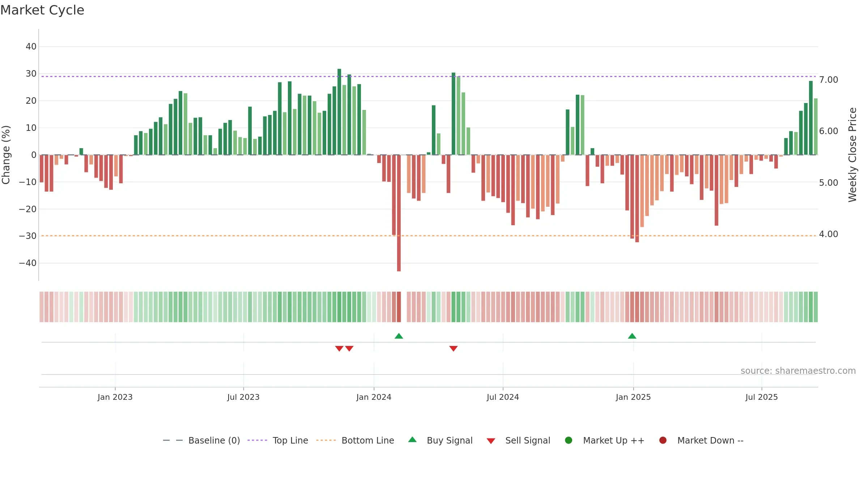The image size is (868, 488).
Task: Click the Market Down -- legend entry
Action: coord(701,440)
